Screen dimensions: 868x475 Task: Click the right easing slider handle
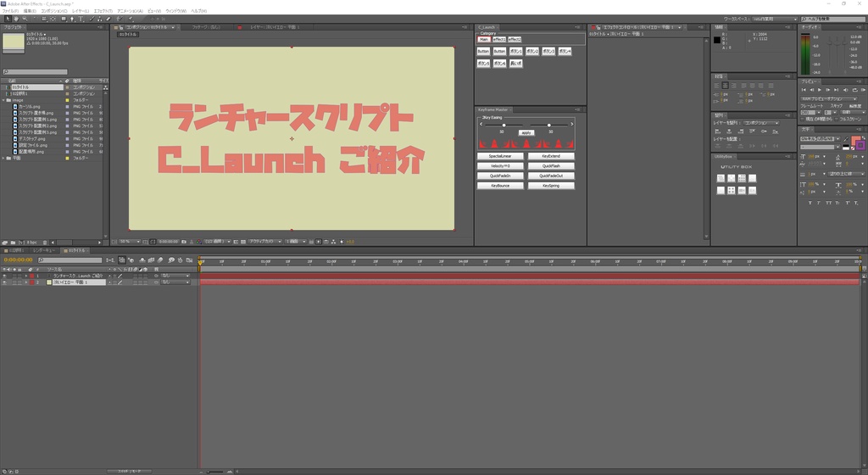pyautogui.click(x=549, y=126)
